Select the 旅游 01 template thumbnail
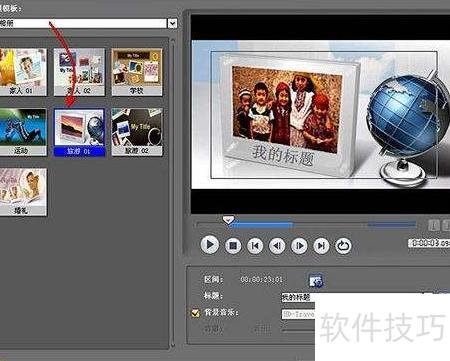 (79, 132)
